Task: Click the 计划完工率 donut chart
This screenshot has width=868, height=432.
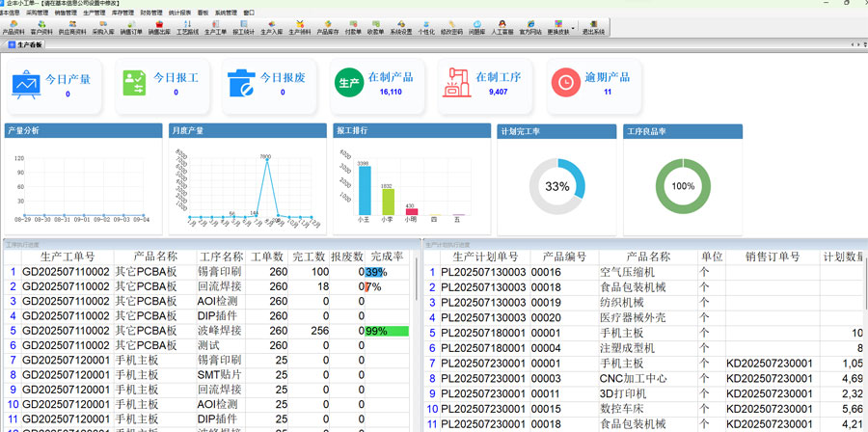Action: point(556,186)
